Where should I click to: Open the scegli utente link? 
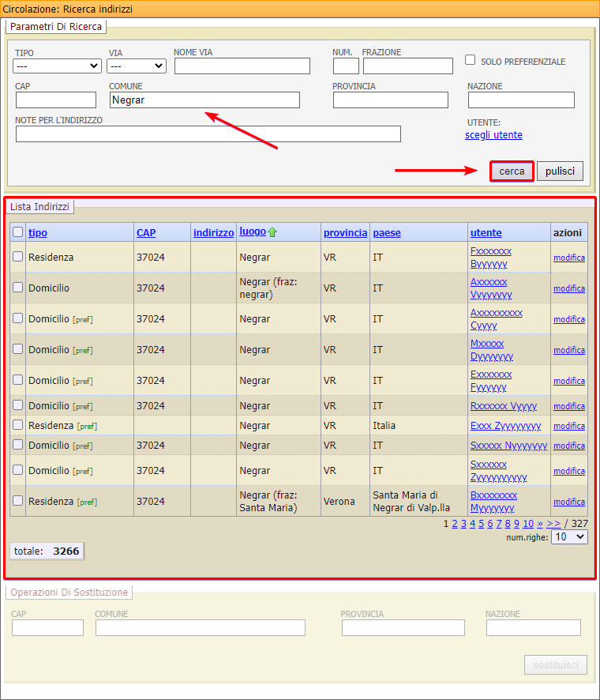493,135
